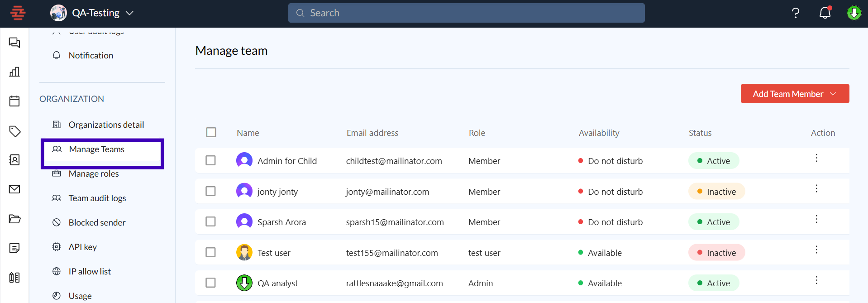Open action menu for Admin for Child
This screenshot has width=868, height=303.
pyautogui.click(x=816, y=158)
